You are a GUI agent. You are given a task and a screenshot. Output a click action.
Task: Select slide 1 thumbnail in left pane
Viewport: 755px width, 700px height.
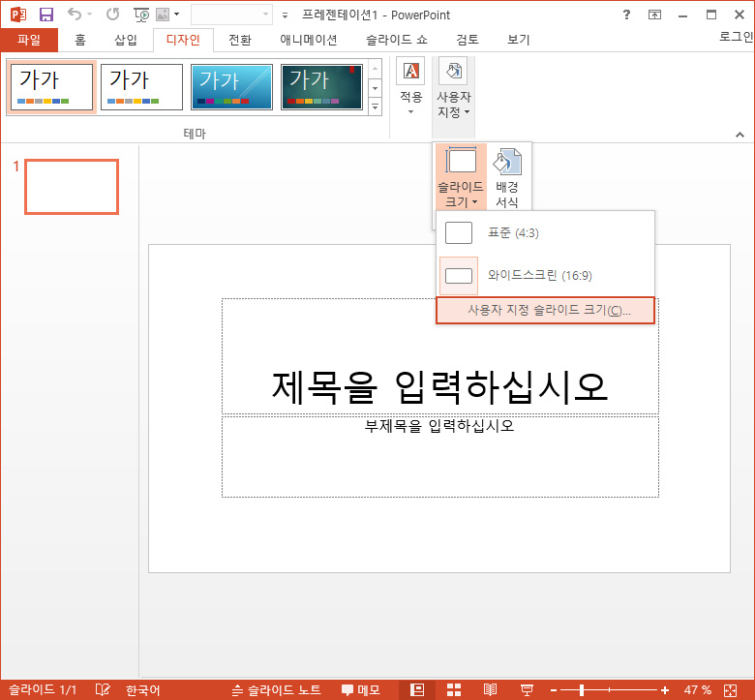point(72,187)
